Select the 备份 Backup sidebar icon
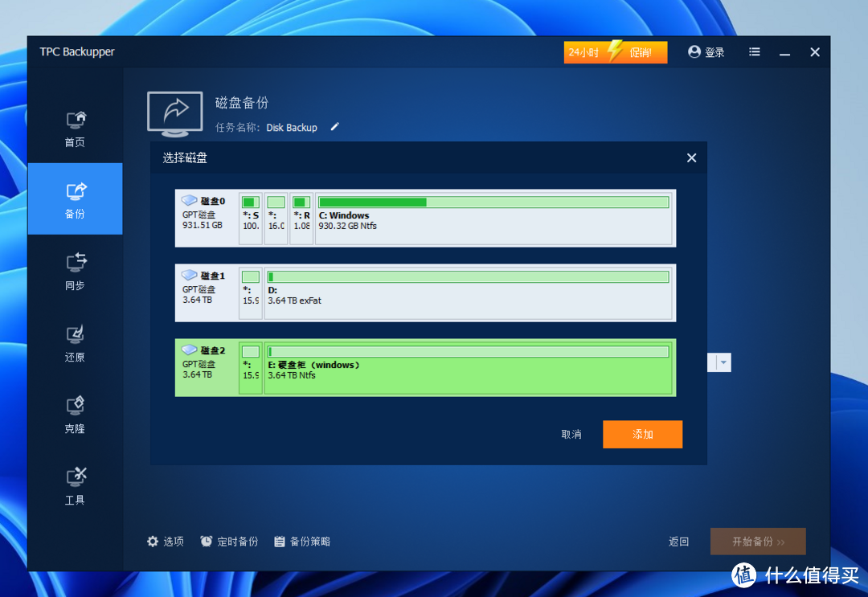The height and width of the screenshot is (597, 868). (75, 198)
